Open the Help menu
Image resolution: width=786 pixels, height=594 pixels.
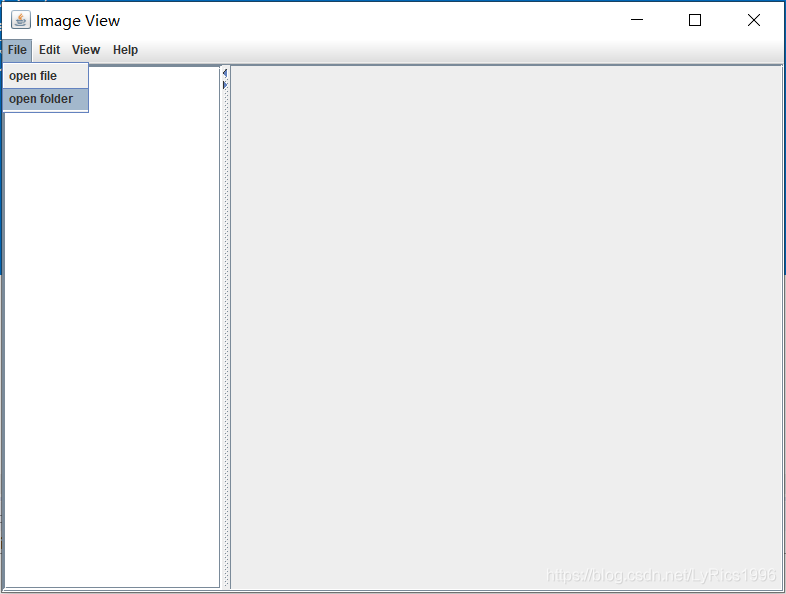[125, 50]
